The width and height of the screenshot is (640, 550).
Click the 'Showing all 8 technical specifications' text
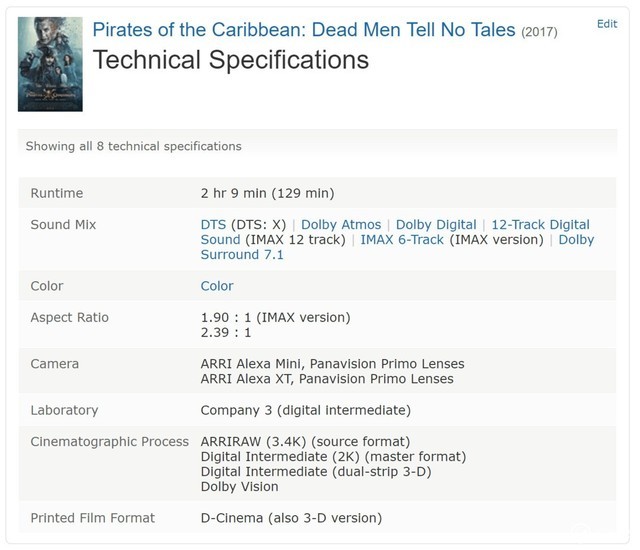click(x=133, y=146)
